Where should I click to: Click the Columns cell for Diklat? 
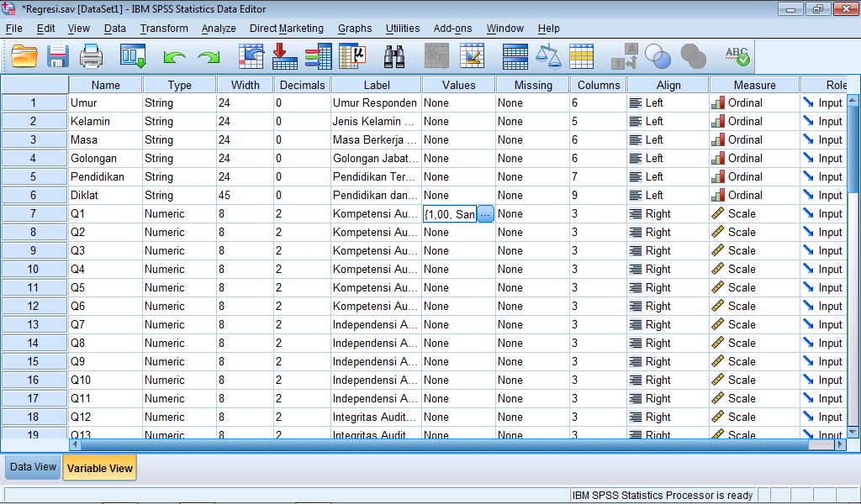tap(599, 195)
